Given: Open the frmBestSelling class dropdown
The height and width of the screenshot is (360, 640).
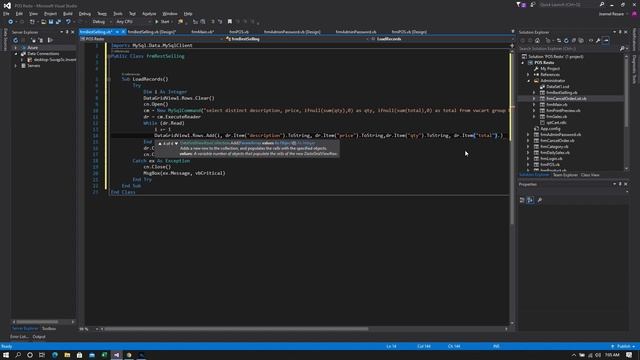Looking at the screenshot, I should pyautogui.click(x=296, y=39).
